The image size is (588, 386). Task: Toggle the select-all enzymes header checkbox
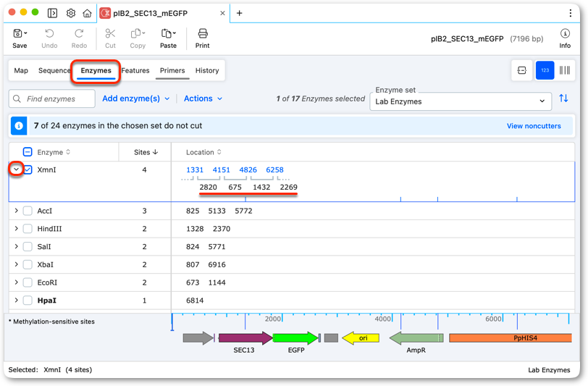28,152
